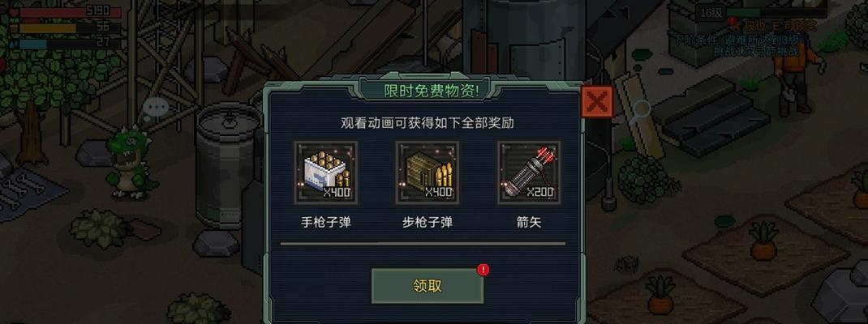Select the red health bar showing 5190
The height and width of the screenshot is (324, 868).
[71, 11]
